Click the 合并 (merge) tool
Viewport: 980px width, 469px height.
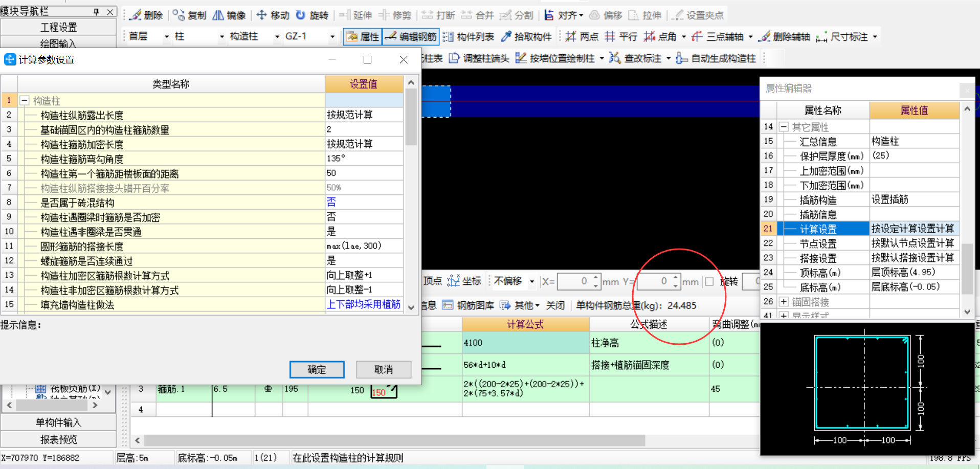tap(477, 15)
